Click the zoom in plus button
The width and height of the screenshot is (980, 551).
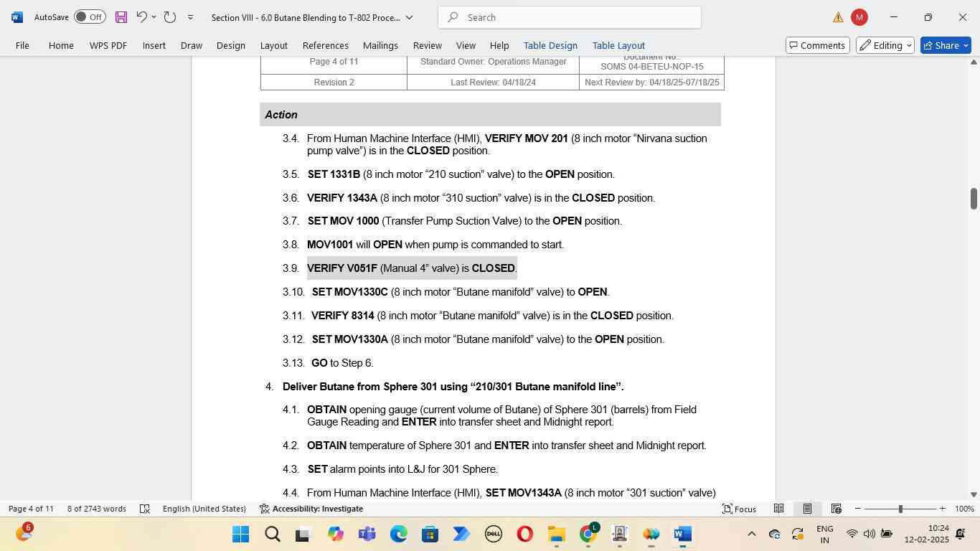click(x=943, y=509)
